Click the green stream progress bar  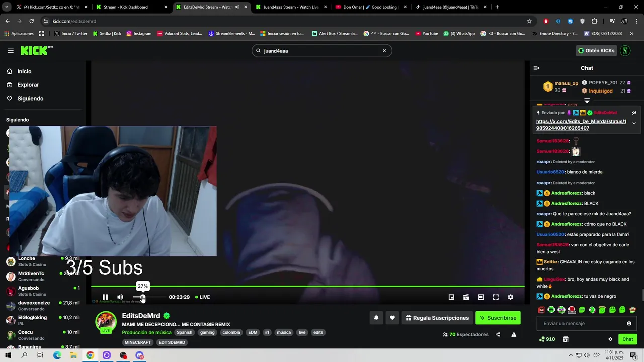point(307,287)
